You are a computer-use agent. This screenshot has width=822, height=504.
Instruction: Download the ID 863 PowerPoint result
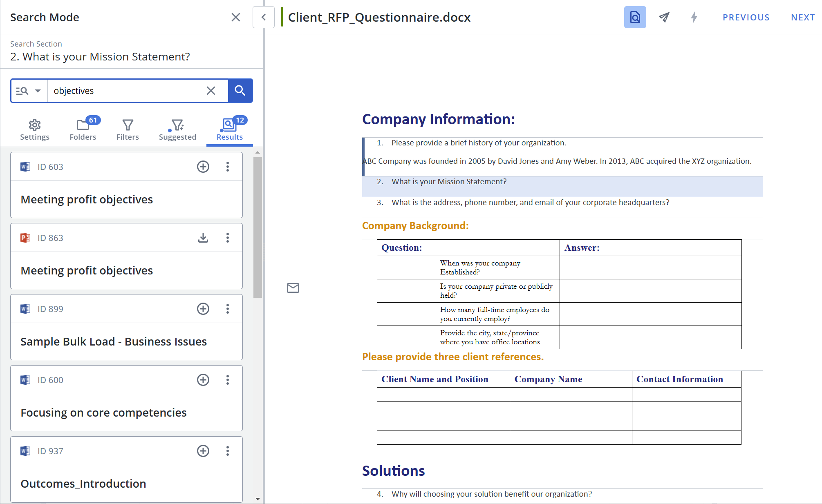(x=203, y=238)
